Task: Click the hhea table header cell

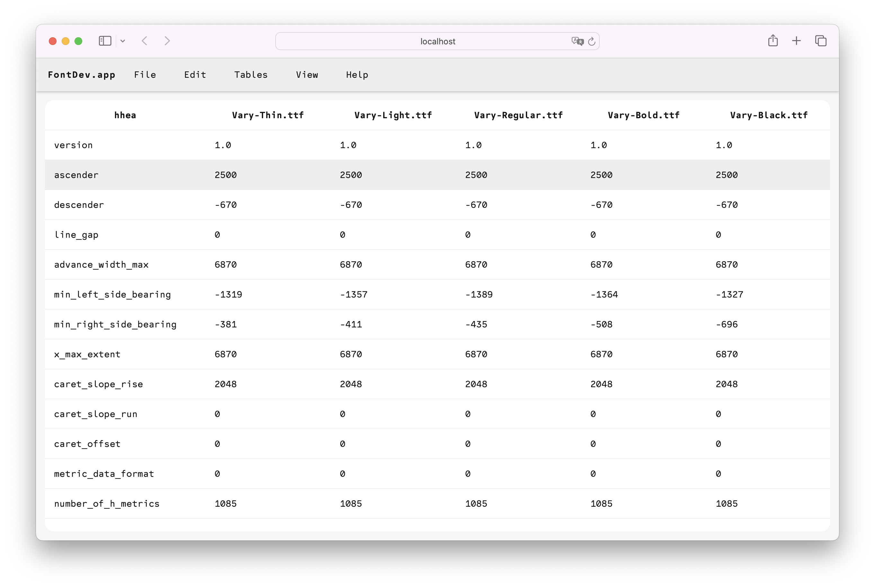Action: click(125, 115)
